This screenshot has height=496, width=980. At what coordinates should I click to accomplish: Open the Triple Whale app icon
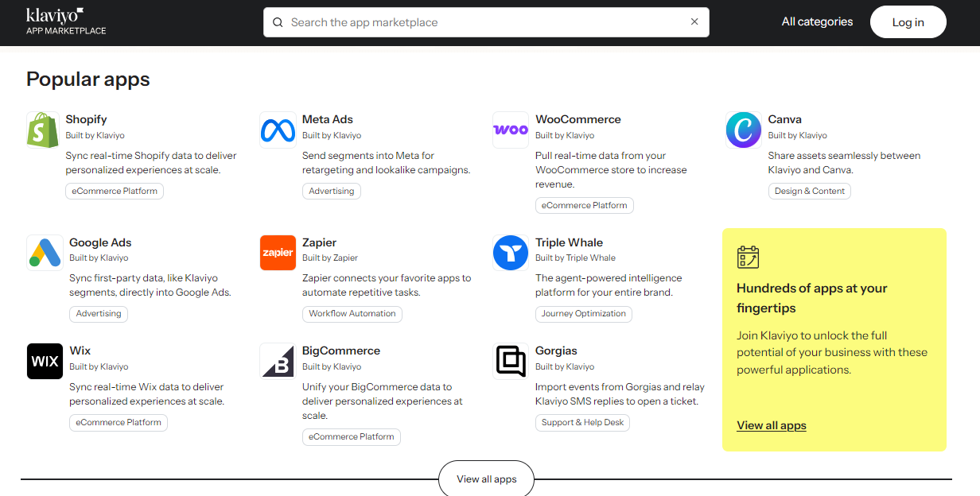[x=511, y=253]
